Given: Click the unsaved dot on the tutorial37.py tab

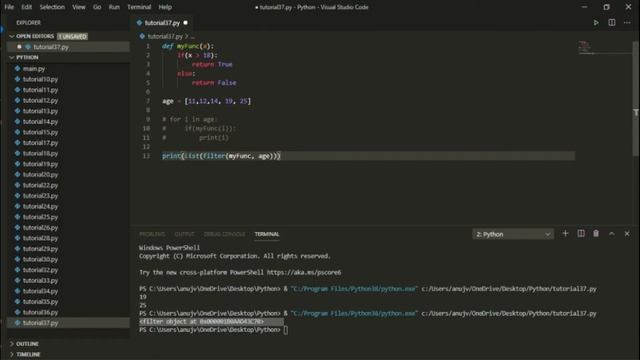Looking at the screenshot, I should (185, 23).
